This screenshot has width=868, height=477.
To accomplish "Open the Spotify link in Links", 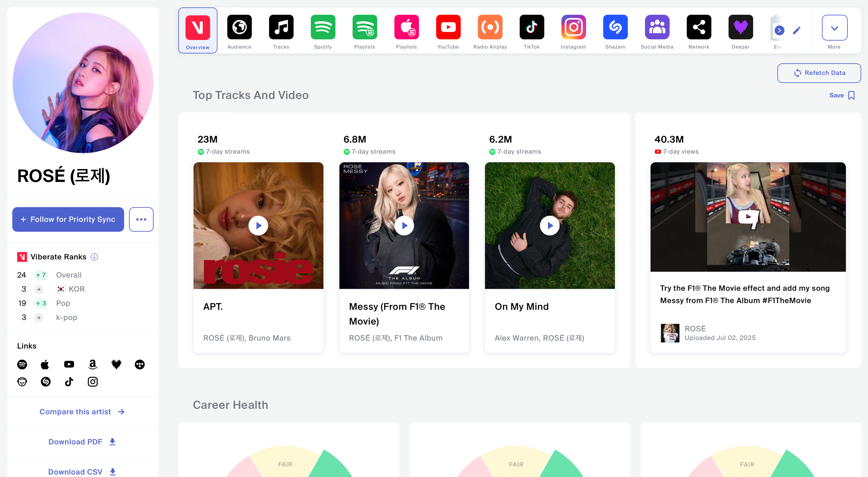I will tap(22, 365).
